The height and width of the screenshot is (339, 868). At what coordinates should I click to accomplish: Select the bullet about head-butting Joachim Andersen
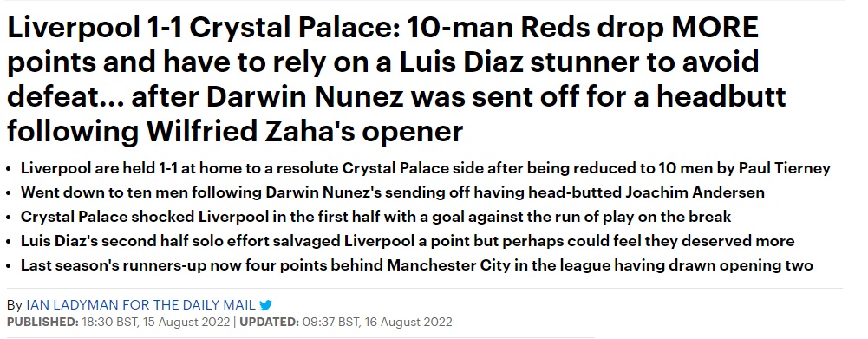(x=393, y=192)
